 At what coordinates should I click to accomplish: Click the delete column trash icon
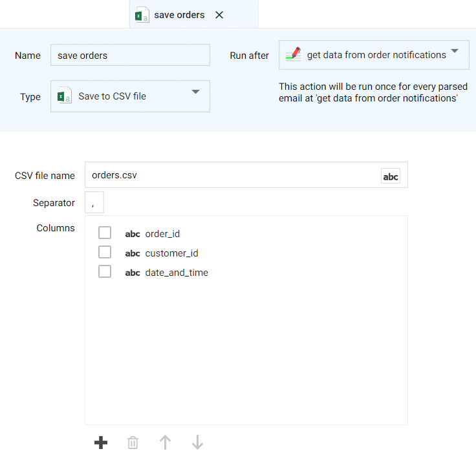coord(133,443)
